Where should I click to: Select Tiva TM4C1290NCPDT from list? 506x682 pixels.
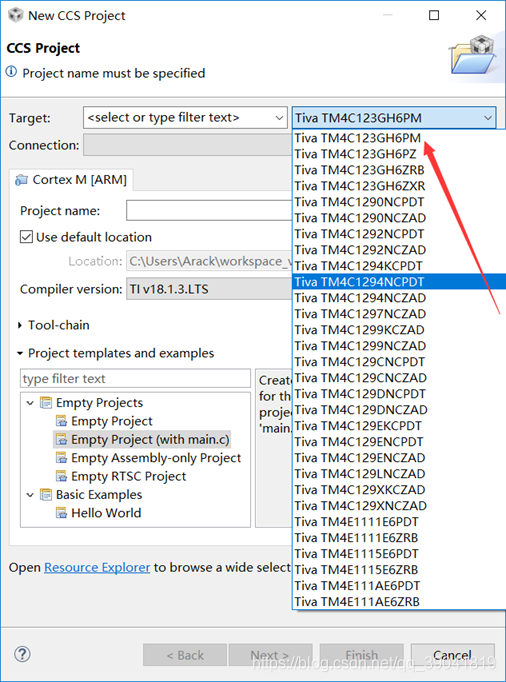tap(399, 202)
